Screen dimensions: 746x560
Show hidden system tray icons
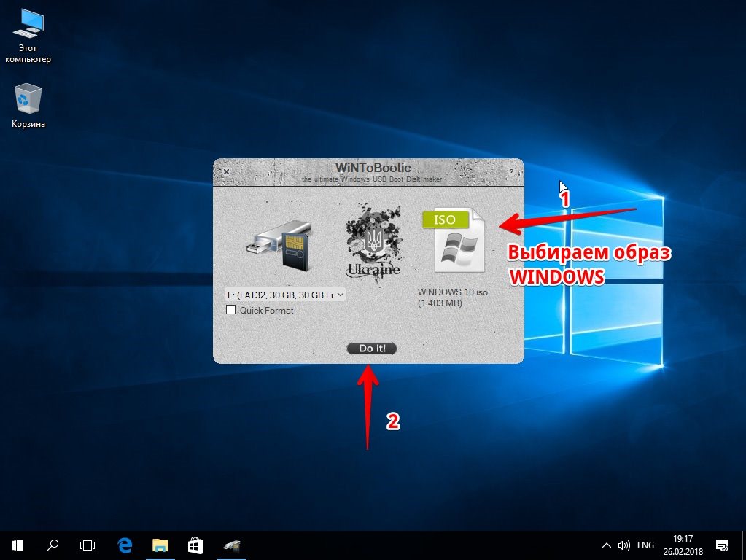[x=607, y=545]
